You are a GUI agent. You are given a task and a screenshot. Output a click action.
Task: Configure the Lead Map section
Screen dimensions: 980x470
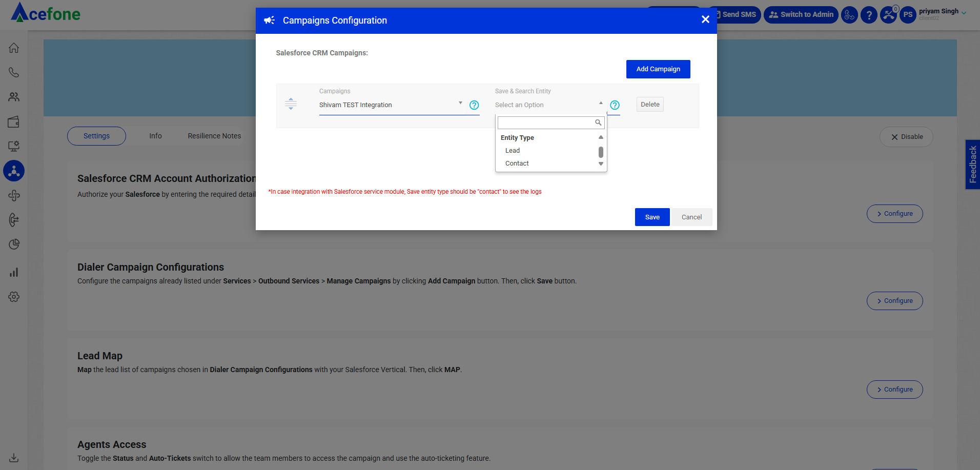tap(894, 390)
